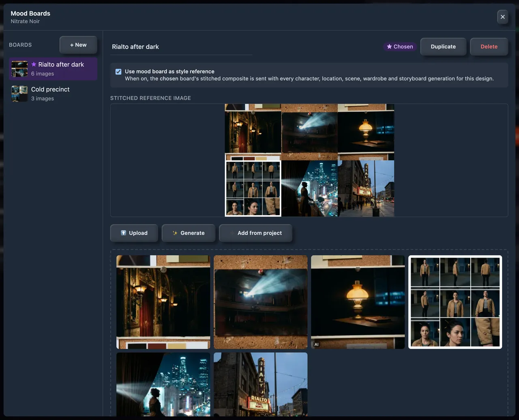This screenshot has width=519, height=420.
Task: Click the upload icon in Upload button
Action: (124, 233)
